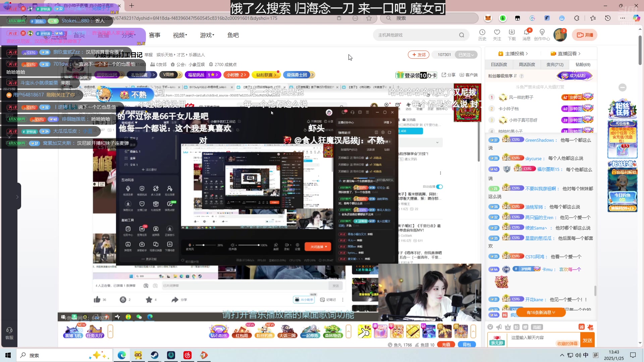Click the 发送 send button
This screenshot has height=362, width=644.
(587, 340)
